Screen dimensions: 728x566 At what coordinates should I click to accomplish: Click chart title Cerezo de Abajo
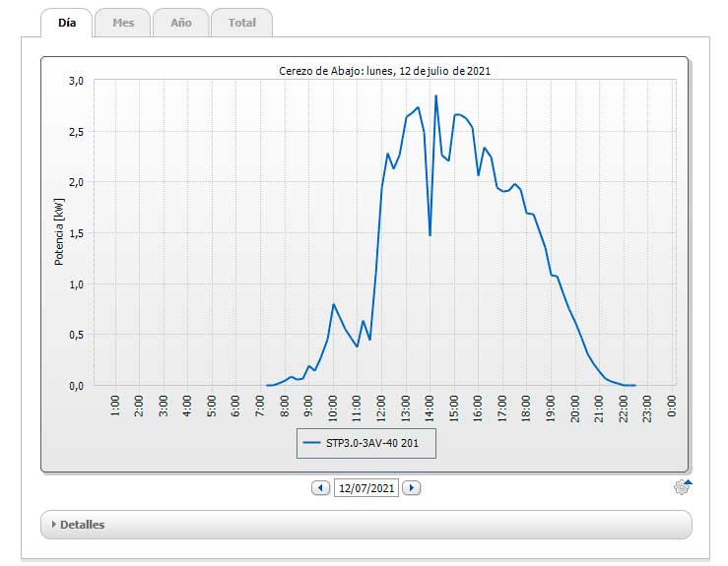[x=384, y=71]
